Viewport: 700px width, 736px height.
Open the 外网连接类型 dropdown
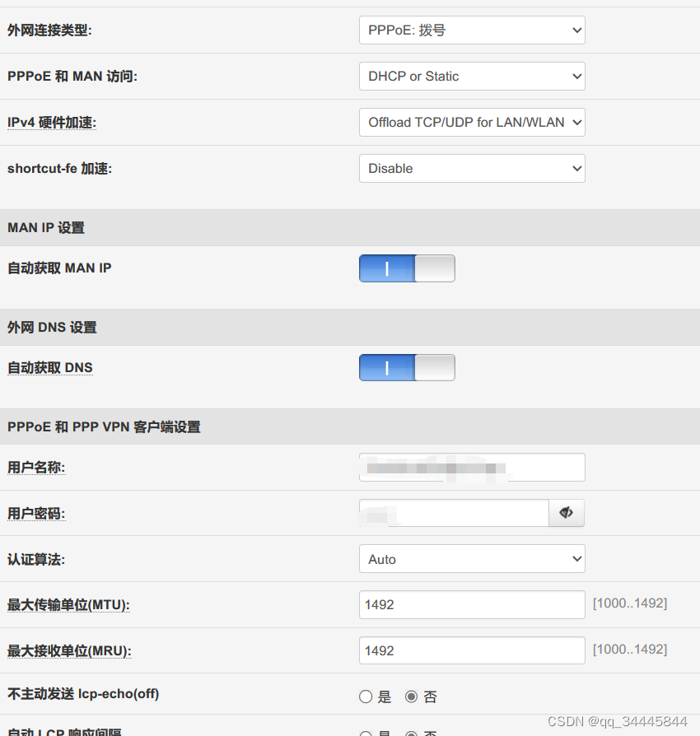point(472,30)
